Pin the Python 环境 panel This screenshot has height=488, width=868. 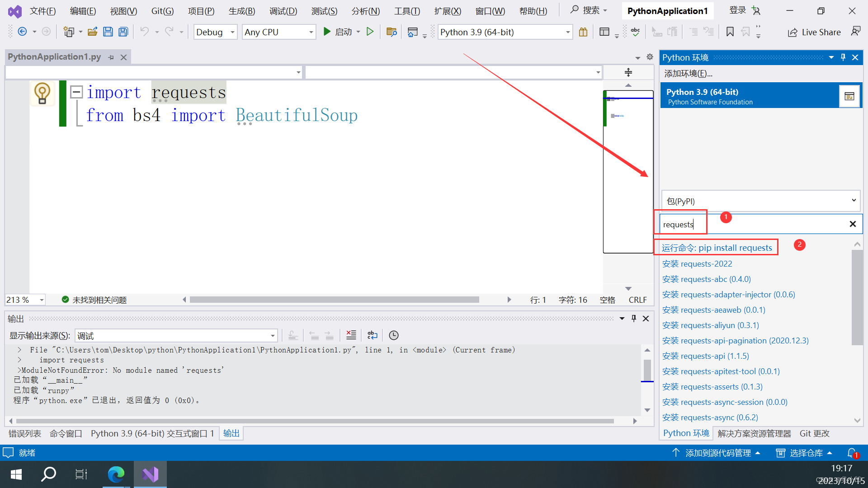coord(843,57)
